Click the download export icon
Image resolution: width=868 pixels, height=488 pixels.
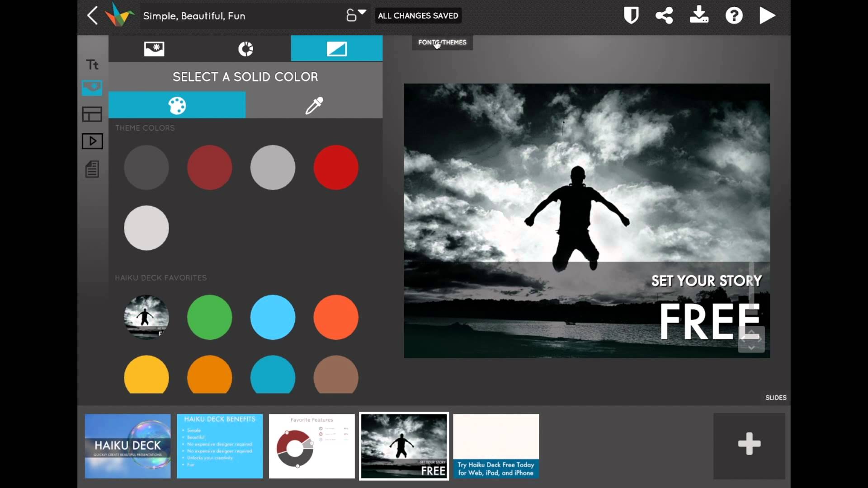pos(699,15)
